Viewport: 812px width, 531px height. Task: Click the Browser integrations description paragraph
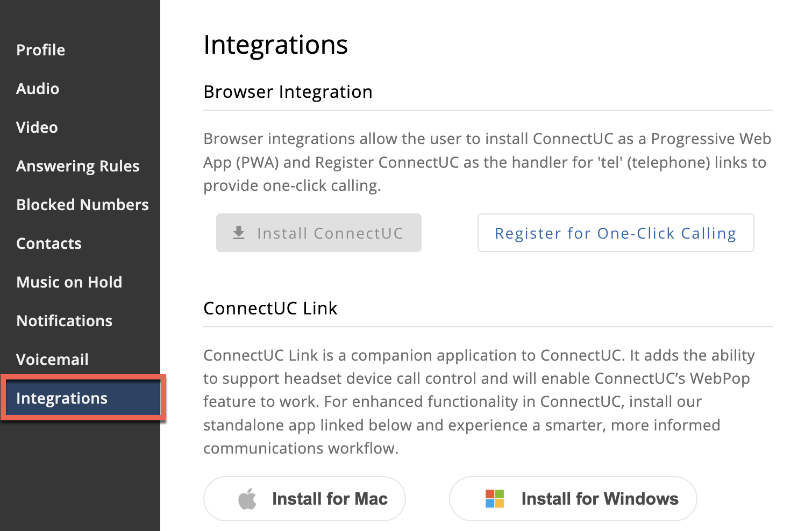point(487,162)
